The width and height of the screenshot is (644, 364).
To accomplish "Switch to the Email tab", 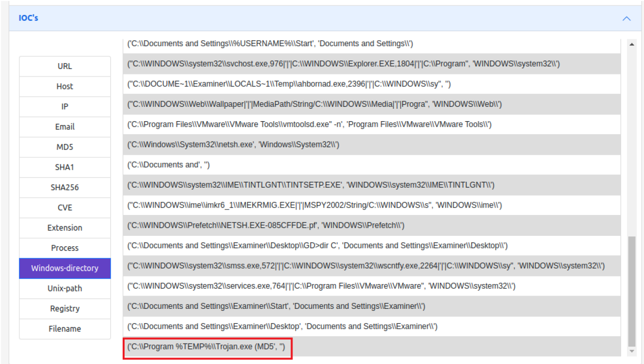I will coord(65,127).
